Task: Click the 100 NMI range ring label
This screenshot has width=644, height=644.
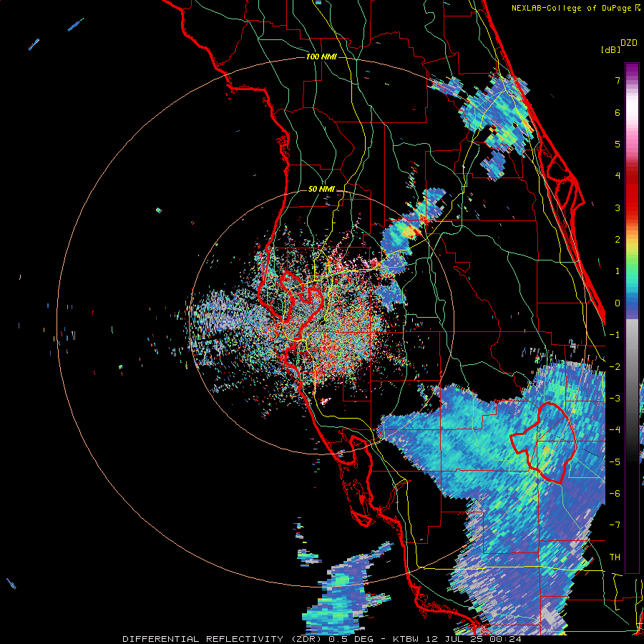Action: tap(321, 57)
